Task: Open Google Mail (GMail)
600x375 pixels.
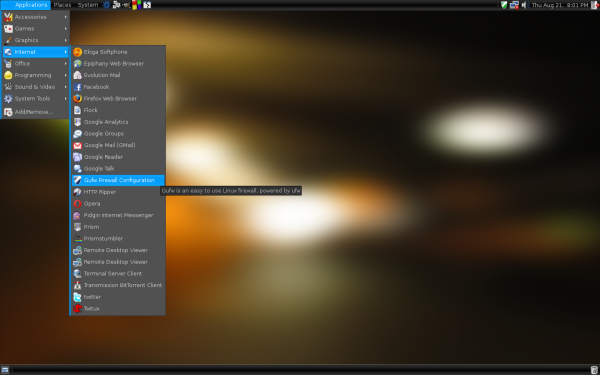Action: tap(118, 145)
